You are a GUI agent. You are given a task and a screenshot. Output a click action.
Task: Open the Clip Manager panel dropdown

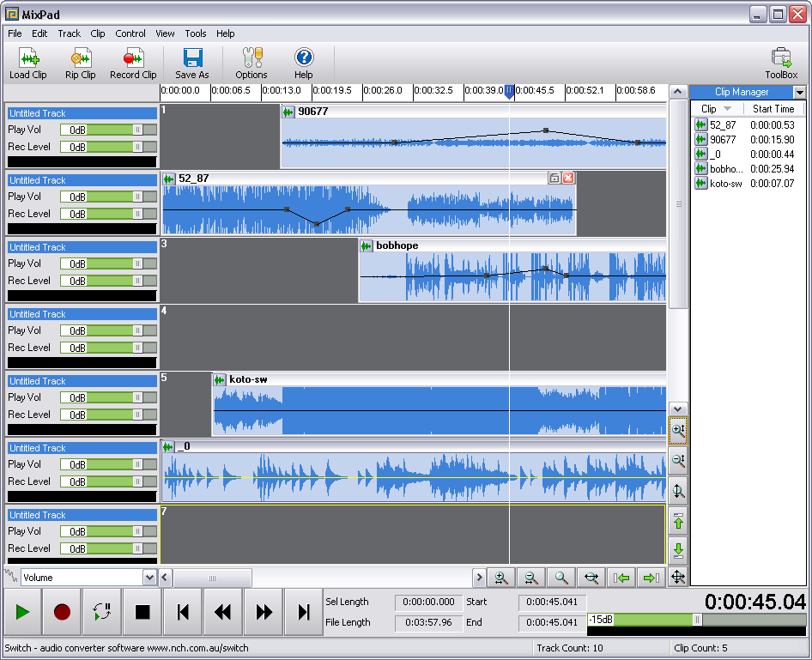pyautogui.click(x=798, y=92)
